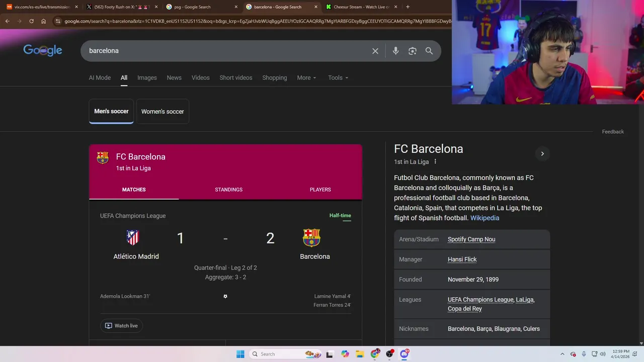Open the Short videos results tab

tap(236, 78)
